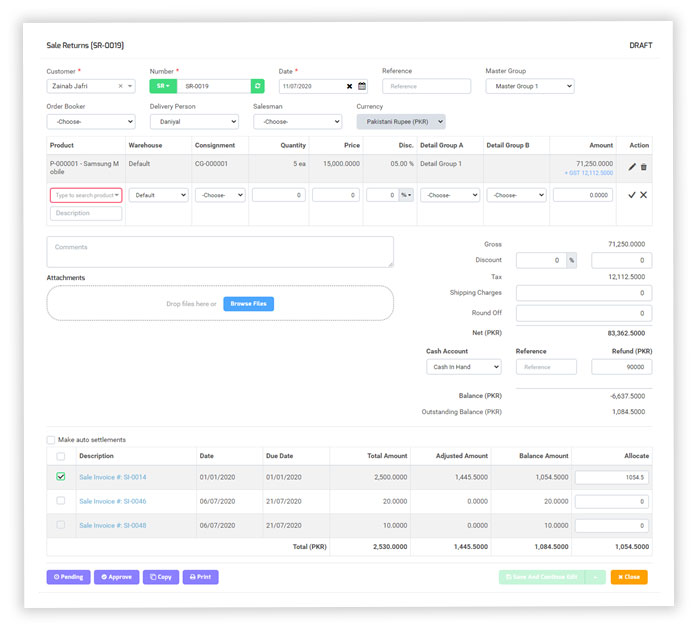Click the Browse Files button
Screen dimensions: 699x624
248,304
